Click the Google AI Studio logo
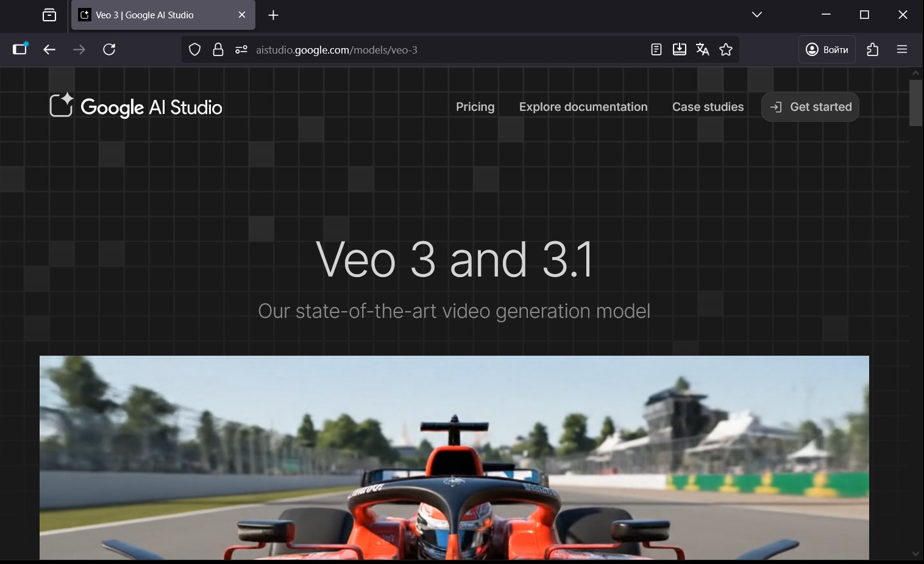924x564 pixels. [x=135, y=107]
